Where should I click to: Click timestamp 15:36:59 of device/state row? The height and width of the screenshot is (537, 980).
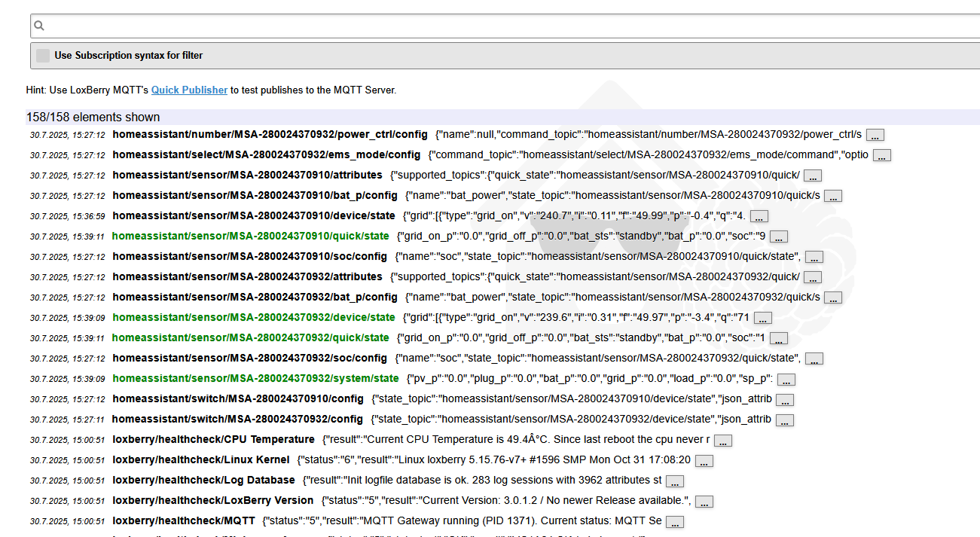click(68, 216)
